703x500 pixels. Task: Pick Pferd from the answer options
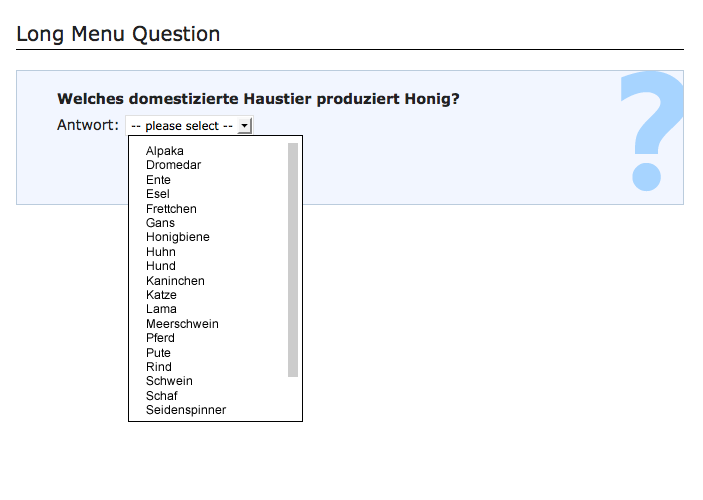click(160, 338)
